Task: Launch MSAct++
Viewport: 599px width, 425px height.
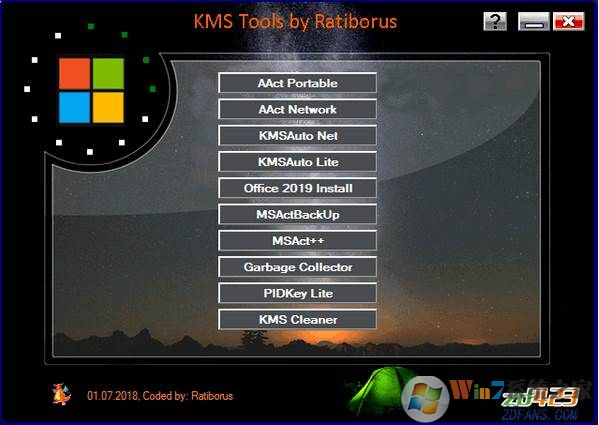Action: coord(297,241)
